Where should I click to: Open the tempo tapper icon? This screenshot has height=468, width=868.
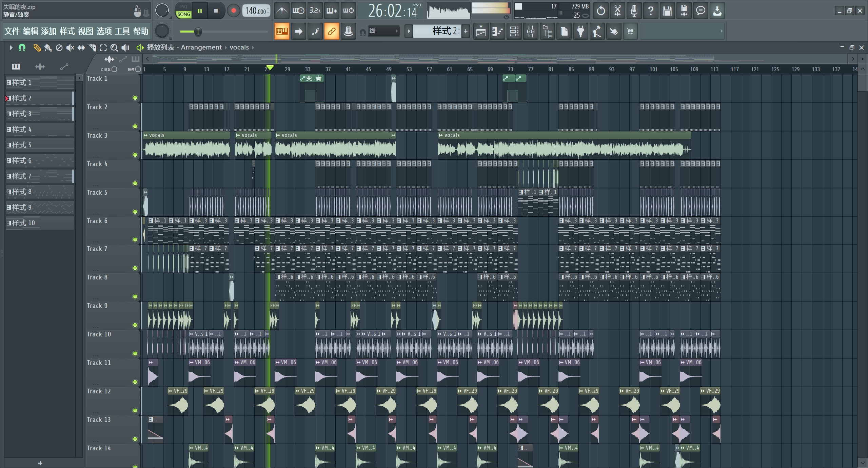click(x=597, y=32)
